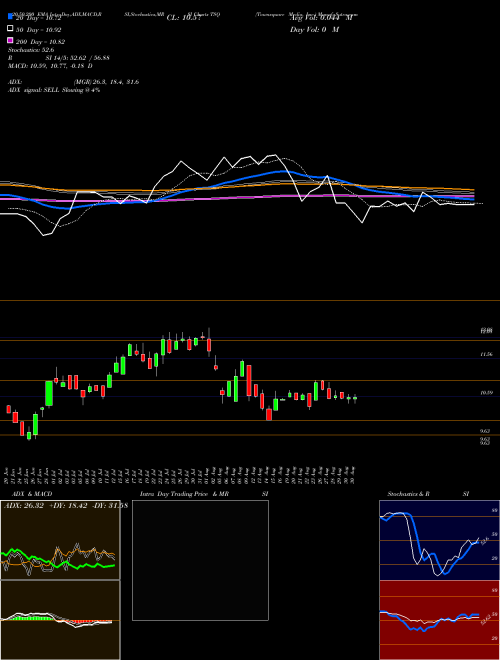This screenshot has height=660, width=500.
Task: Click the 11.56 price axis label
Action: (x=487, y=354)
